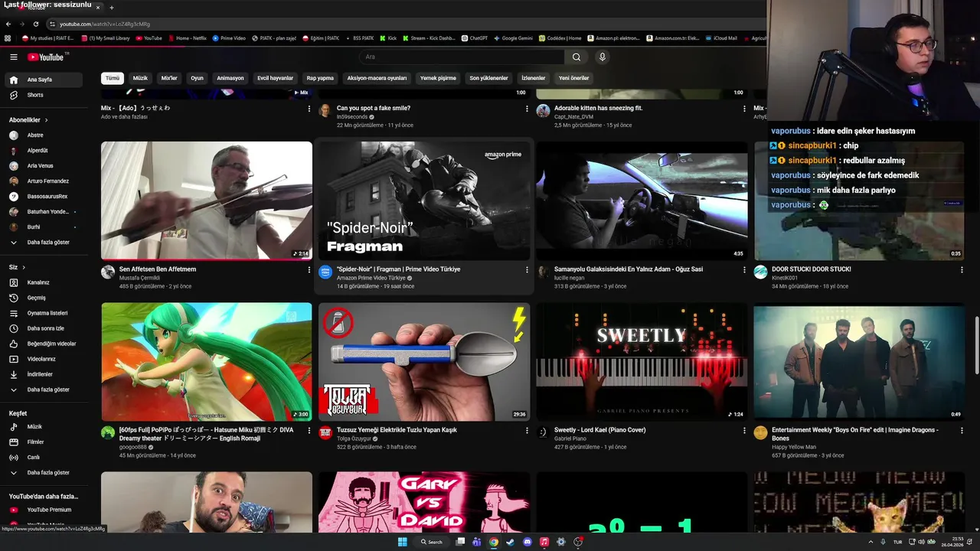This screenshot has height=551, width=980.
Task: Start voice search with microphone icon
Action: (x=603, y=57)
